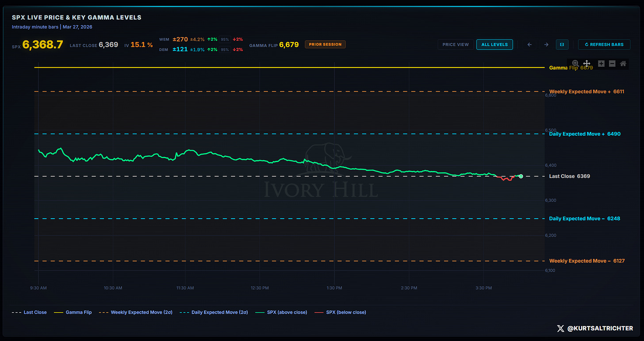The image size is (644, 341).
Task: Click the IV value 15.1 %
Action: coord(142,45)
